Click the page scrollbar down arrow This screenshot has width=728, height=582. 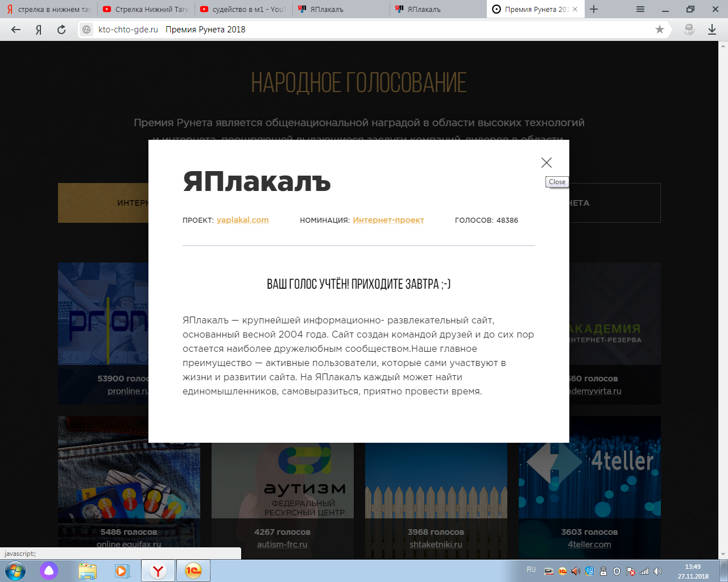(723, 554)
